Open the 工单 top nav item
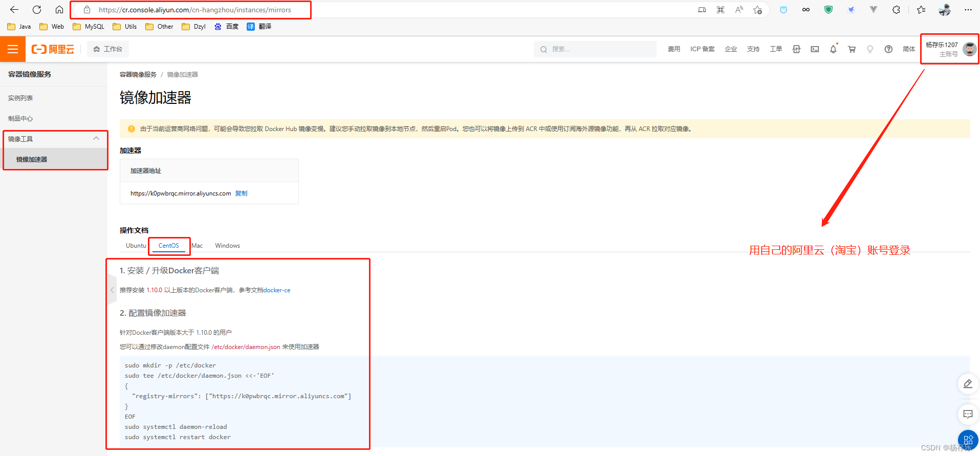The height and width of the screenshot is (456, 980). 776,49
